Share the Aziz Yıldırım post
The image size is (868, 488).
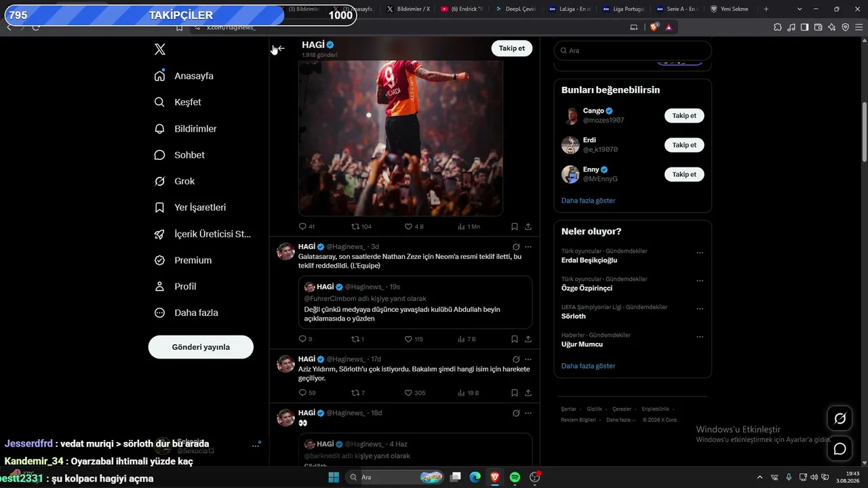tap(528, 393)
